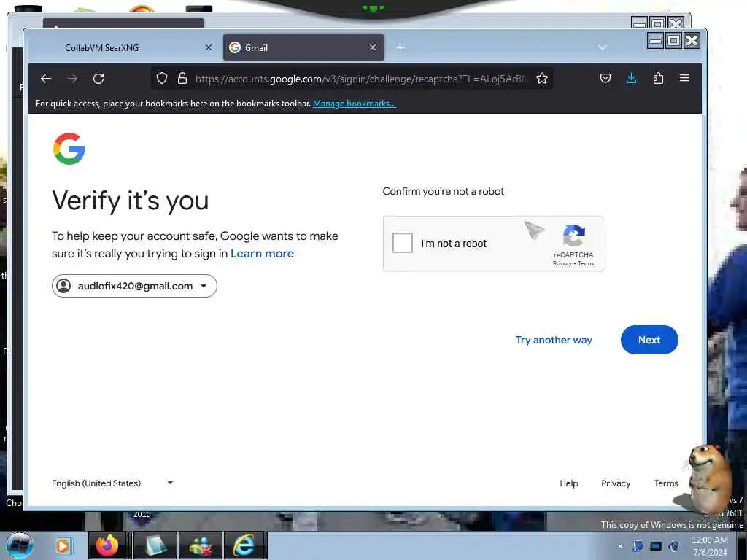Click the blue Next button
The image size is (747, 560).
pos(649,340)
